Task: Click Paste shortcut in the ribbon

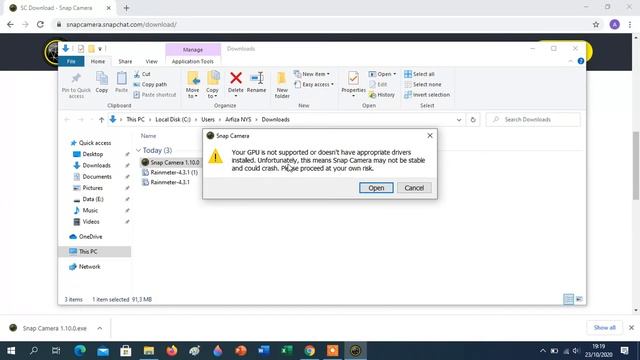Action: pyautogui.click(x=155, y=94)
